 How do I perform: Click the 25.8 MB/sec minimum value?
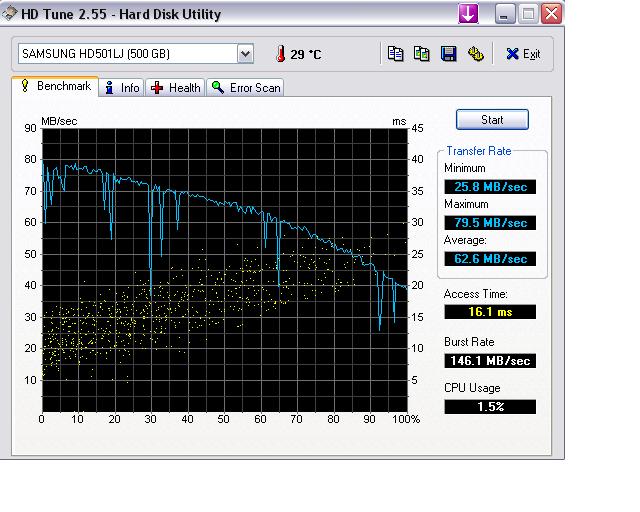490,187
